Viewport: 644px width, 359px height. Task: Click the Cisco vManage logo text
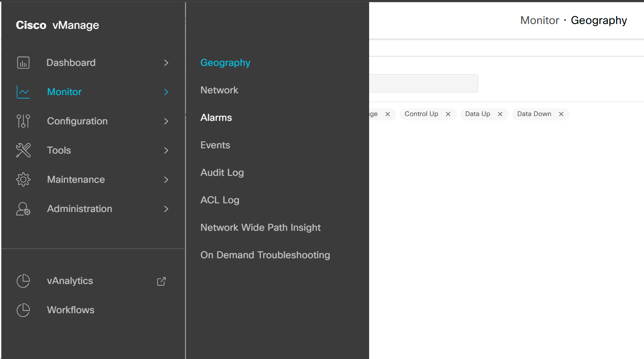58,25
